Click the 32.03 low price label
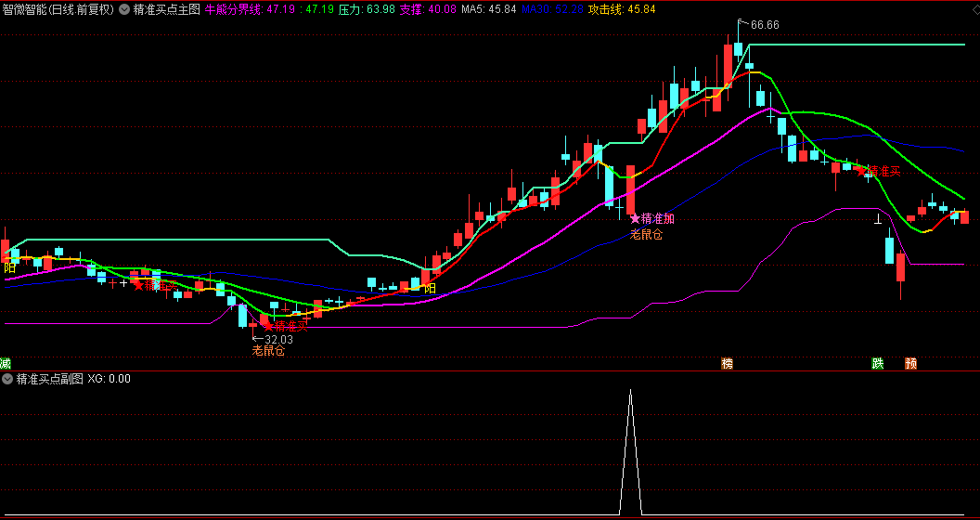The width and height of the screenshot is (980, 520). (x=278, y=339)
